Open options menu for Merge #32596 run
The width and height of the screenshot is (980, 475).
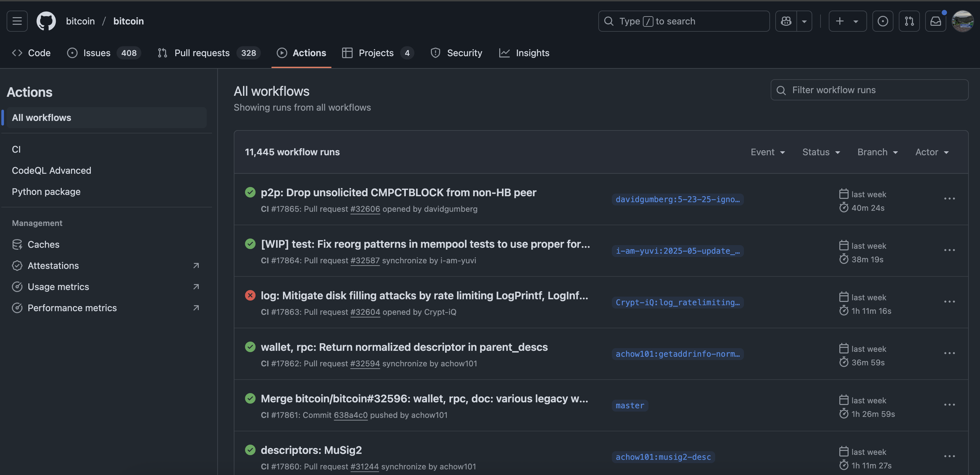tap(949, 405)
